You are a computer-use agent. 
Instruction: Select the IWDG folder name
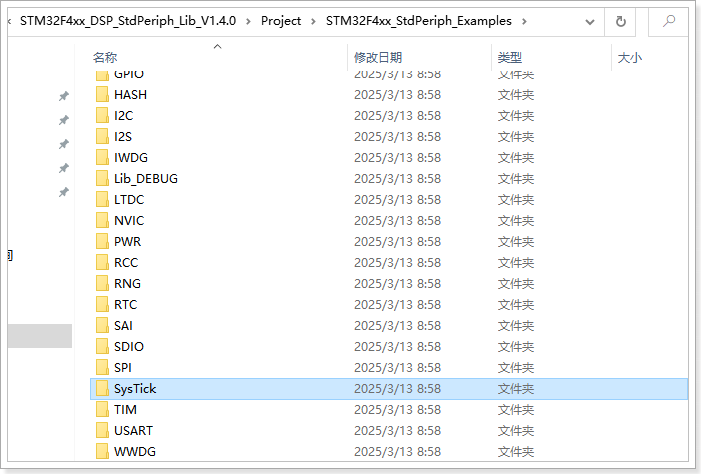131,157
